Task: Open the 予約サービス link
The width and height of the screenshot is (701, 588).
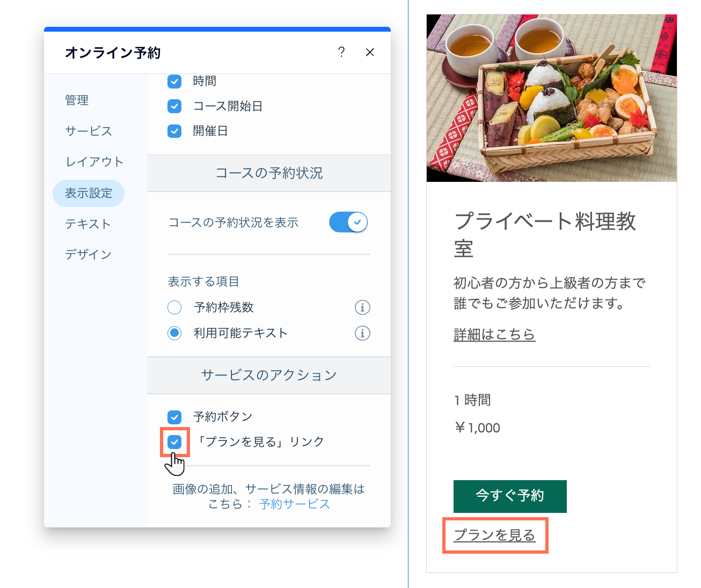Action: coord(294,504)
